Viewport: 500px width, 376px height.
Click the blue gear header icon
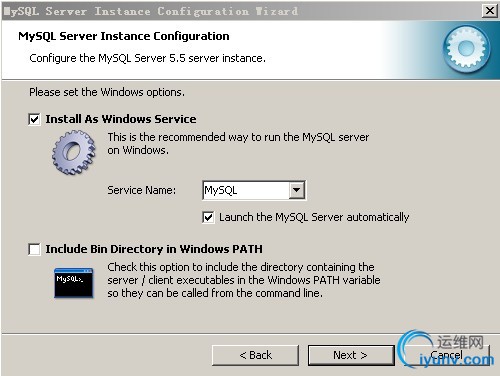coord(467,49)
